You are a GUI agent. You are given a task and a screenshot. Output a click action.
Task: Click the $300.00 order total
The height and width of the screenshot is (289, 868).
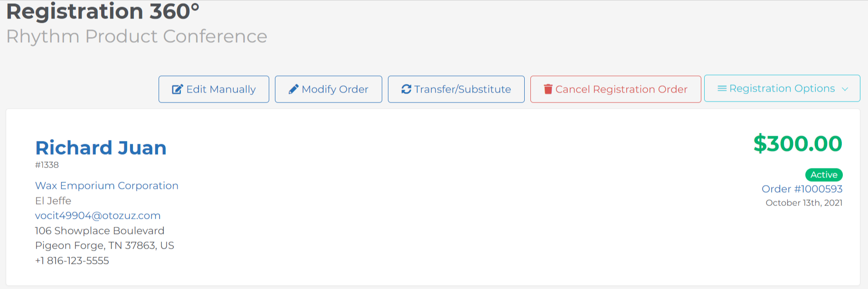(798, 143)
